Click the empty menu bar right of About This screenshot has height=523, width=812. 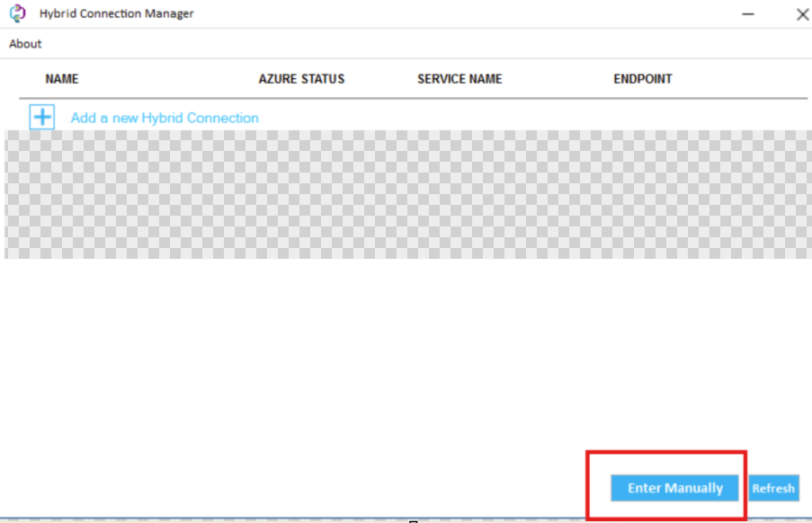tap(405, 43)
